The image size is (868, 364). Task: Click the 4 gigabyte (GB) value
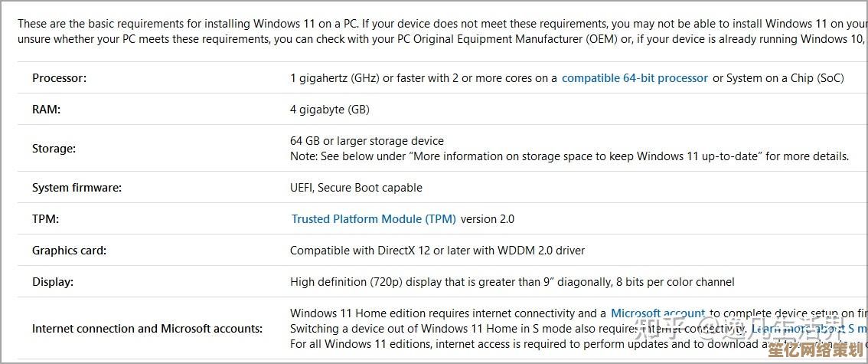click(329, 110)
